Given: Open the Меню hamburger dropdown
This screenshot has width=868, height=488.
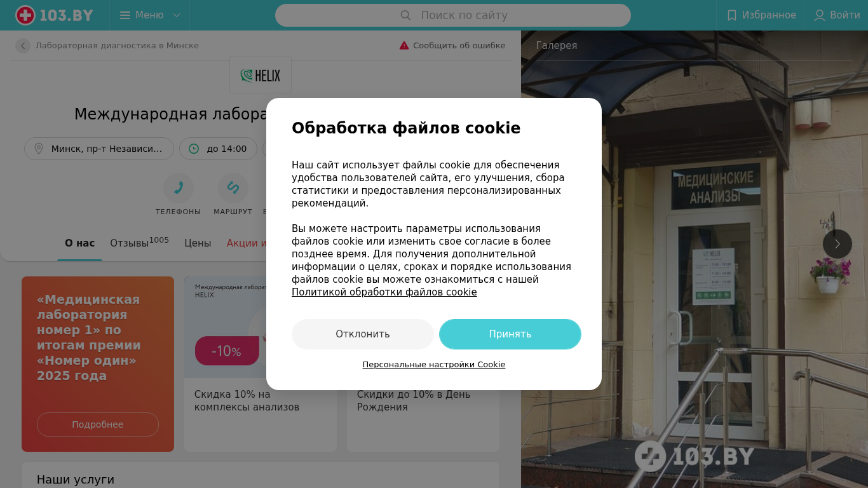Looking at the screenshot, I should click(x=150, y=15).
